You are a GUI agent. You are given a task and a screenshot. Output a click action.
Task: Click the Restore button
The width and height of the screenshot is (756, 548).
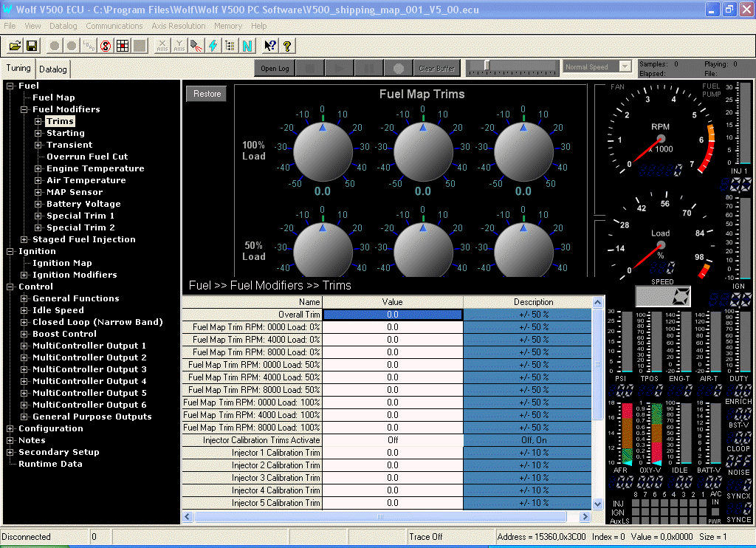[207, 94]
